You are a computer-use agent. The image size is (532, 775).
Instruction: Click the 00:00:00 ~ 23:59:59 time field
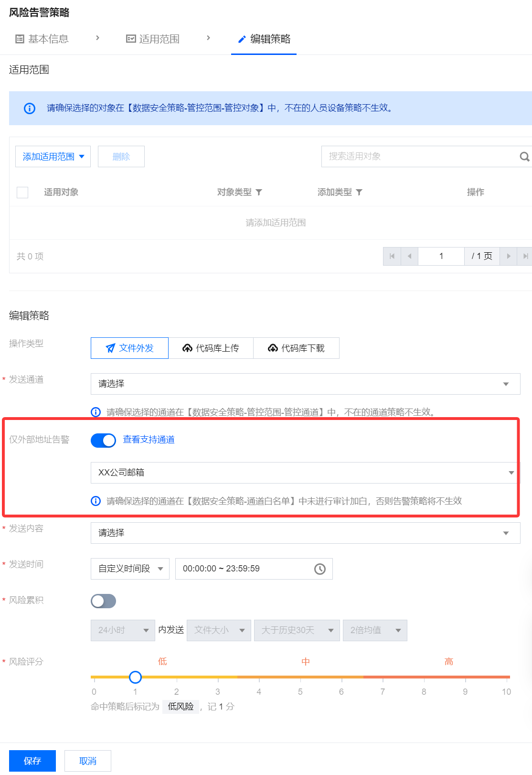tap(254, 569)
